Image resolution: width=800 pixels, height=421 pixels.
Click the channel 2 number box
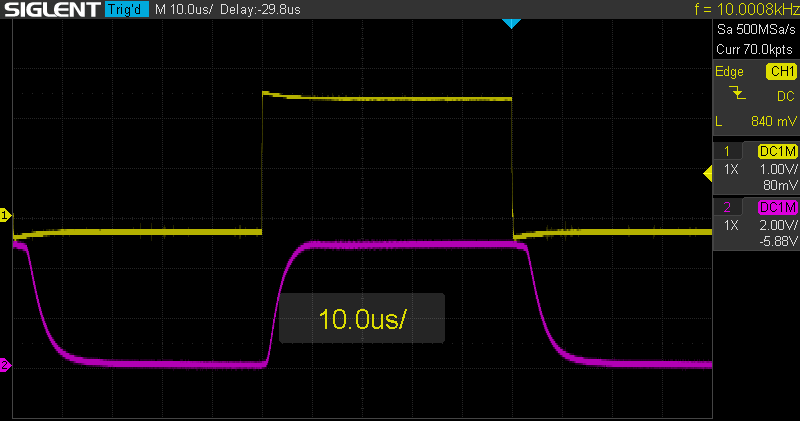(727, 207)
